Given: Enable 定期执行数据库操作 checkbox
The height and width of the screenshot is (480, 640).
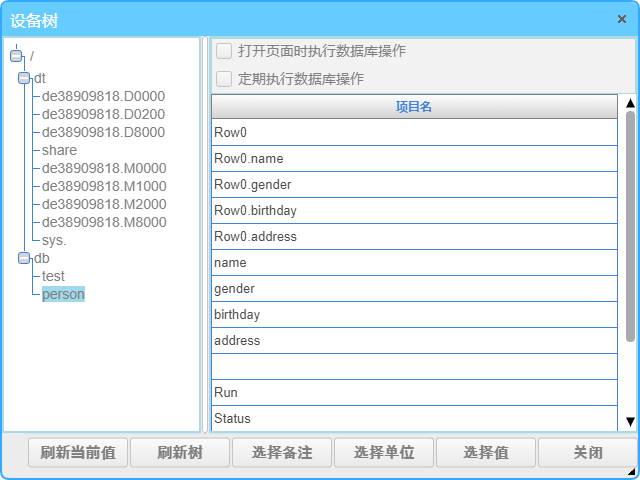Looking at the screenshot, I should pos(224,79).
